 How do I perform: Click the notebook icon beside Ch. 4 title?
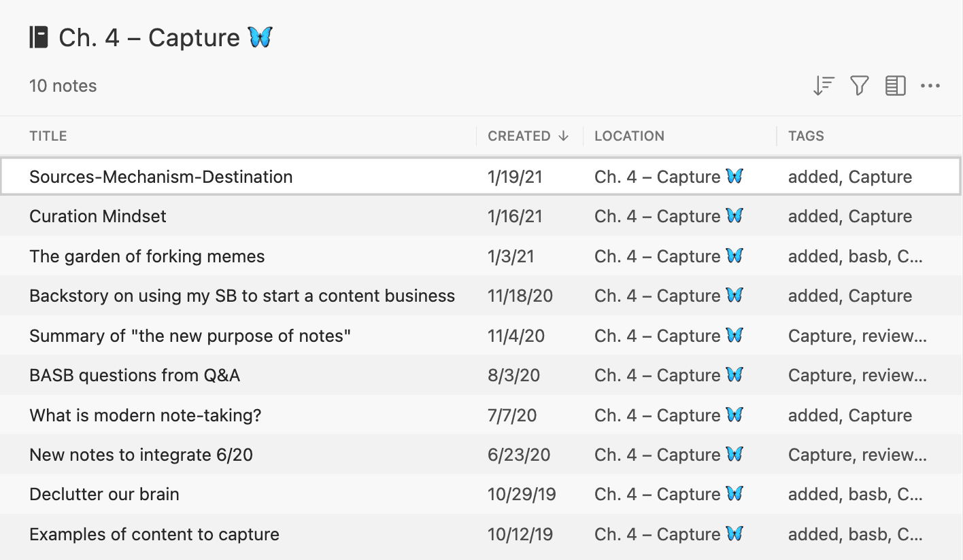point(39,37)
